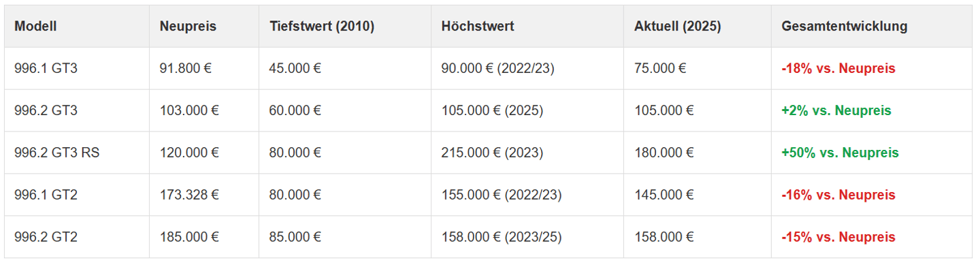Select the Gesamtentwicklung column header

pos(845,27)
